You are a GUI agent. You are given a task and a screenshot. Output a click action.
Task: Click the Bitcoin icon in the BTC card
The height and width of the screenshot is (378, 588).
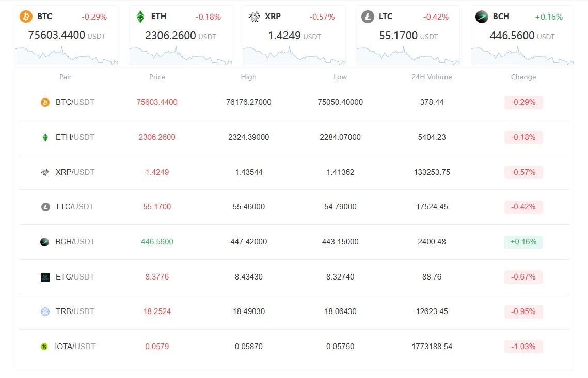click(x=26, y=17)
